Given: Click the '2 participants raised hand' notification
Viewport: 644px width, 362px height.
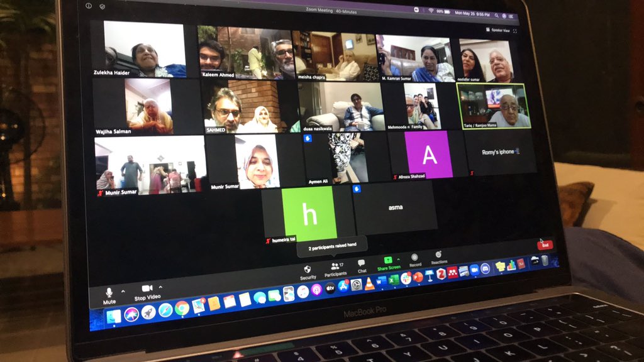Looking at the screenshot, I should [x=332, y=246].
